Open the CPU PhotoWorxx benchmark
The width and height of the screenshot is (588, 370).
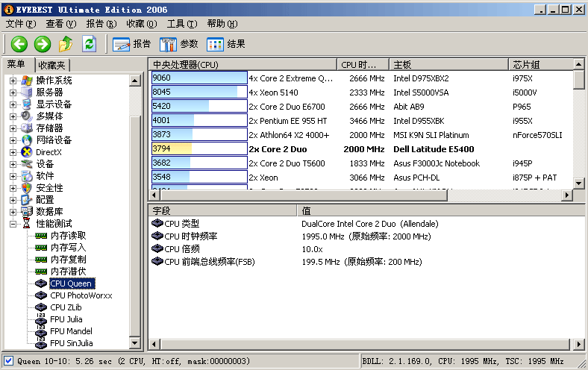tap(81, 295)
